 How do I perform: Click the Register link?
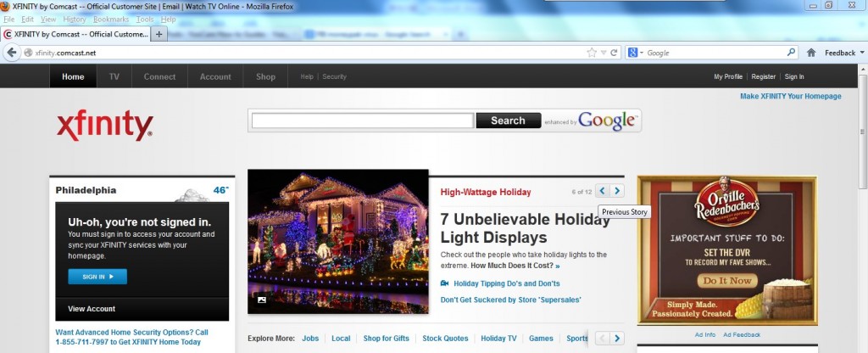tap(764, 76)
